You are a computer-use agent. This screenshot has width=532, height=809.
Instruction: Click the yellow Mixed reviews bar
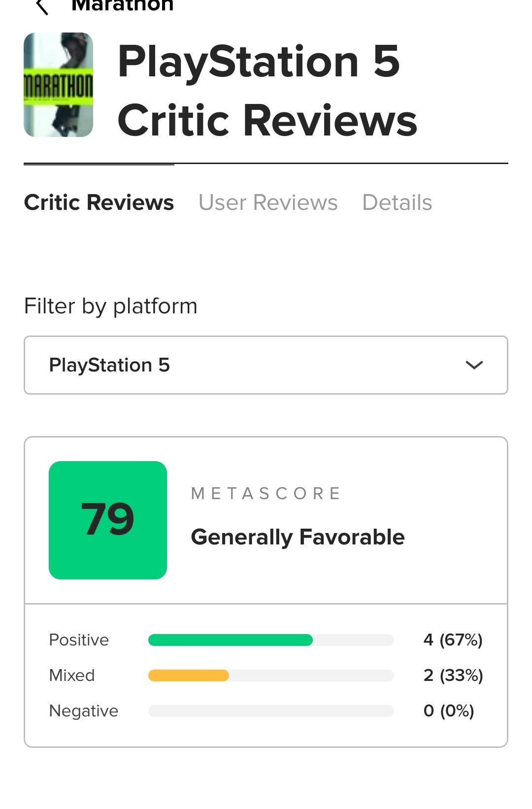click(189, 675)
